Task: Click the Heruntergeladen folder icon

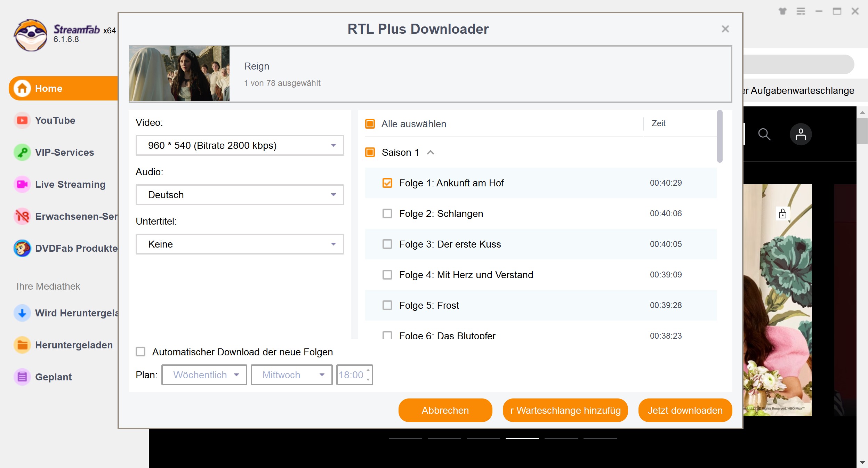Action: coord(22,345)
